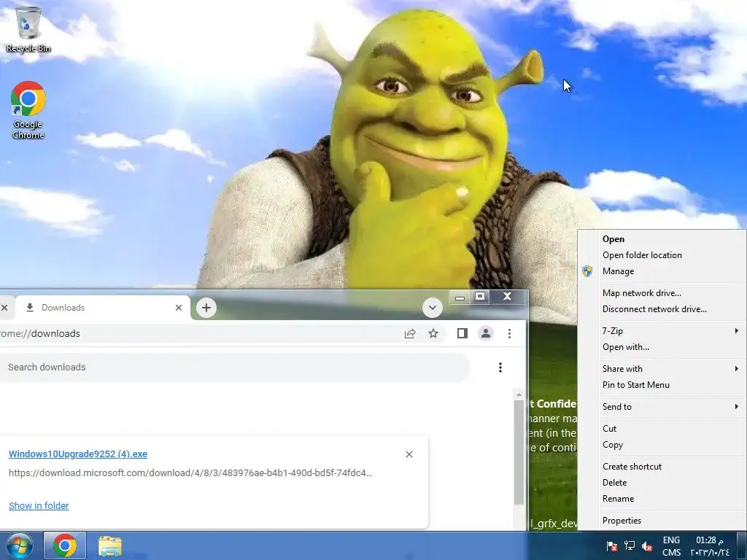Open the Windows Start orb
The width and height of the screenshot is (747, 560).
point(18,545)
